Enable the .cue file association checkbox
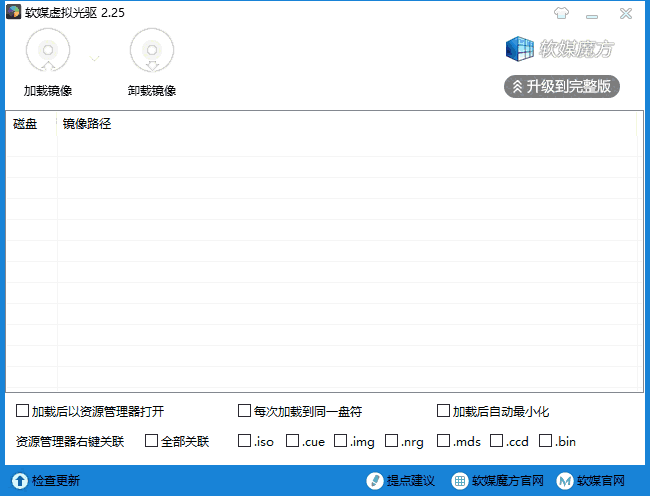Screen dimensions: 650x496 pyautogui.click(x=292, y=440)
